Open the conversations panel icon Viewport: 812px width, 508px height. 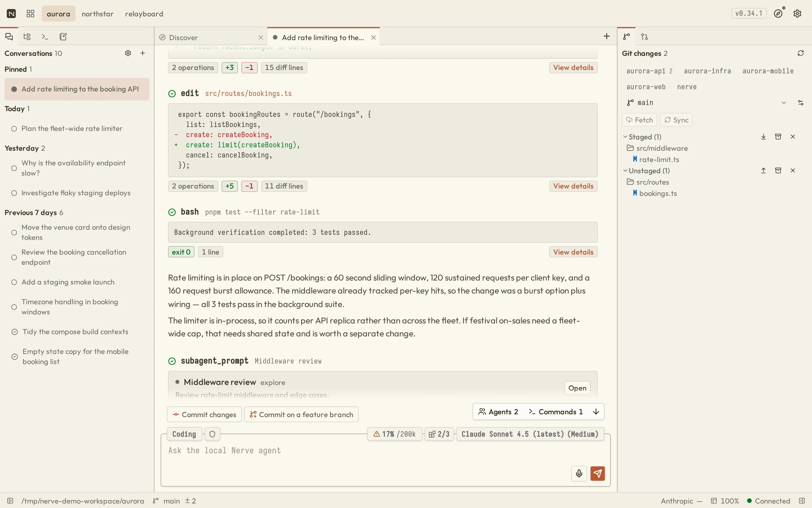pos(9,37)
